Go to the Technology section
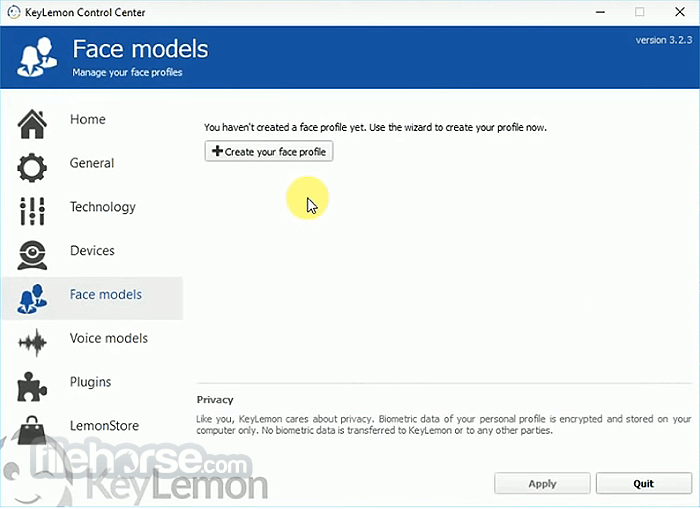Screen dimensions: 700x509 pos(103,207)
